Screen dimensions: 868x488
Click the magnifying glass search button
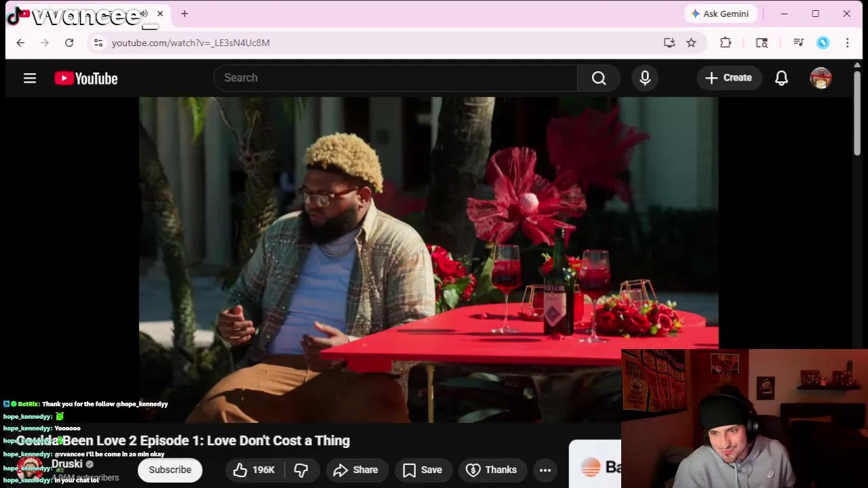pyautogui.click(x=599, y=78)
